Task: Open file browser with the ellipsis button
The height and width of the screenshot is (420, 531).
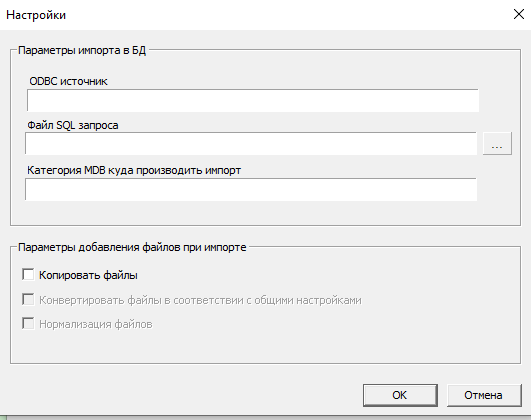Action: [497, 144]
